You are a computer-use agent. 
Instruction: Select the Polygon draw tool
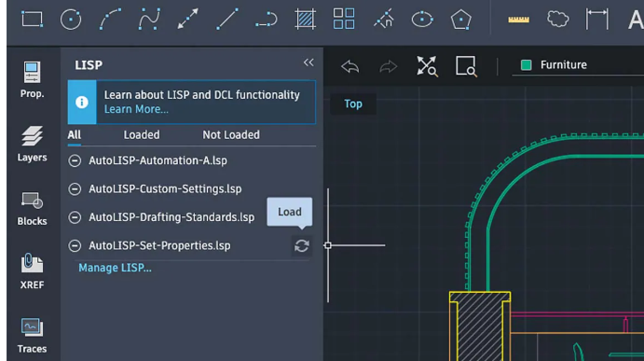(x=460, y=19)
